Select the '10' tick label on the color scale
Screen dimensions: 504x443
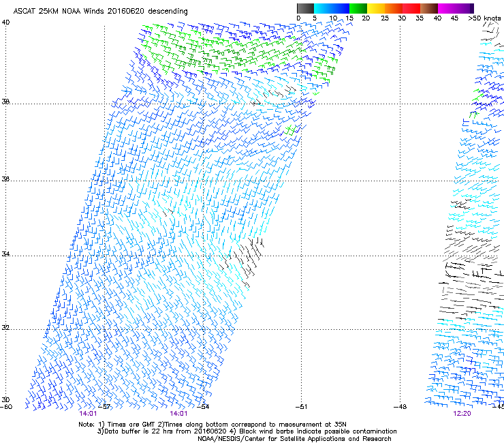(333, 18)
